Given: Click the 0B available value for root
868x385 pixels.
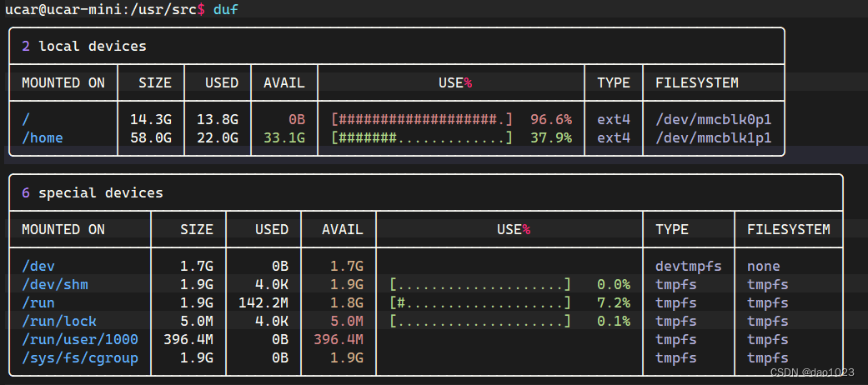Looking at the screenshot, I should [296, 119].
